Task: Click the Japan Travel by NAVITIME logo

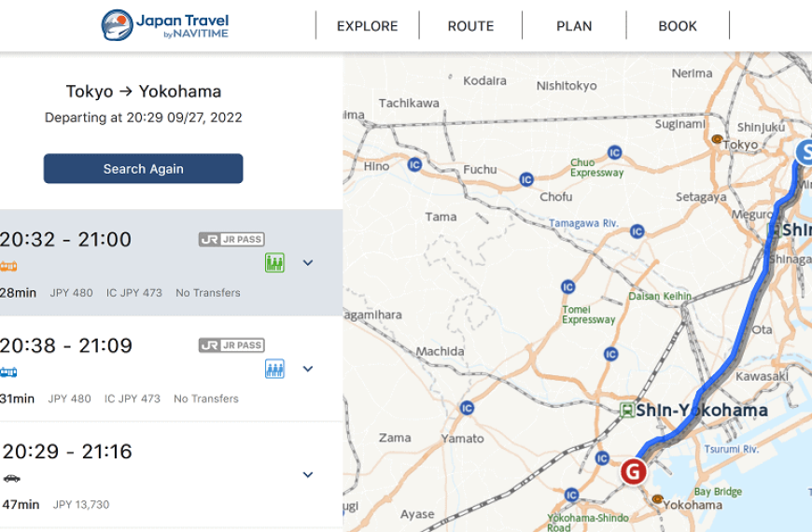Action: (x=164, y=25)
